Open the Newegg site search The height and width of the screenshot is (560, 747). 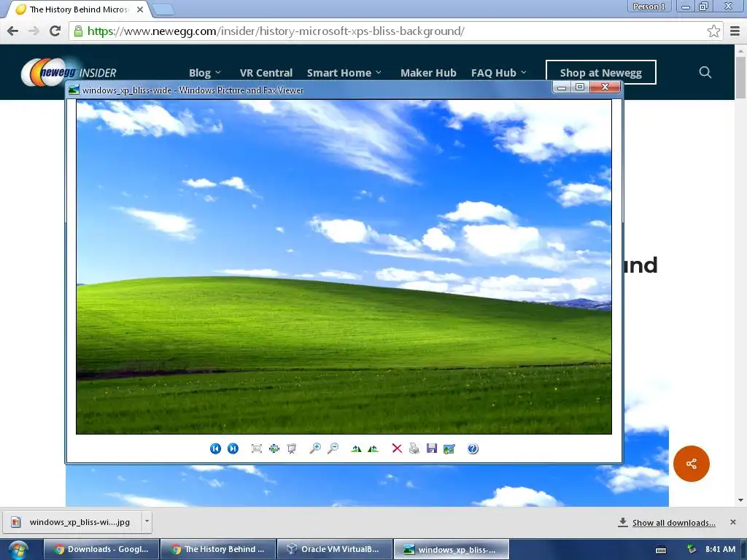(x=705, y=72)
